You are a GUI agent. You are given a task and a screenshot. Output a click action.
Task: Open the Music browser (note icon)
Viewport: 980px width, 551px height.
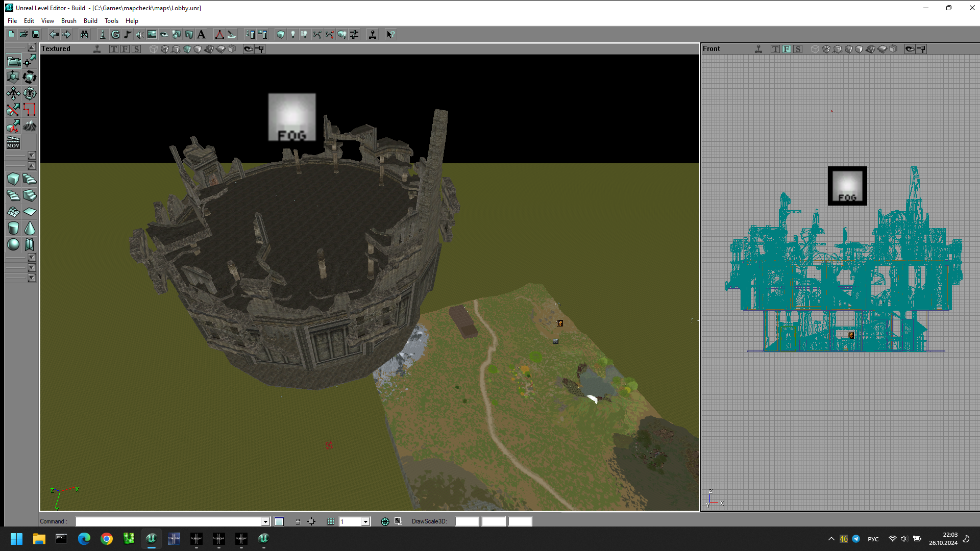click(x=128, y=34)
